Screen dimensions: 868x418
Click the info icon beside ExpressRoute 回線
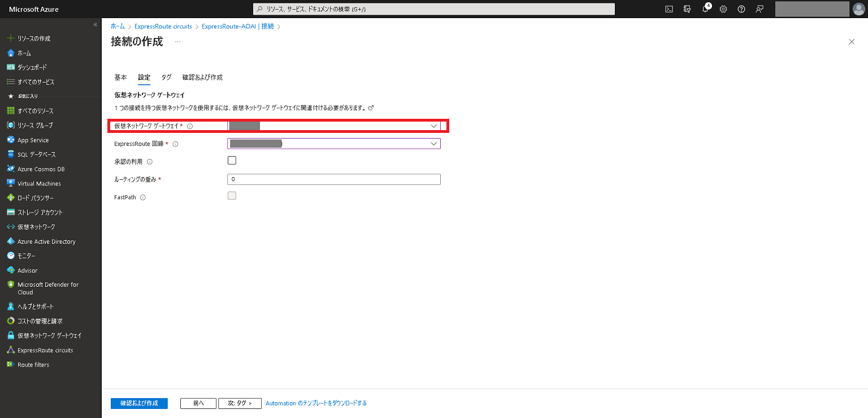(x=175, y=144)
